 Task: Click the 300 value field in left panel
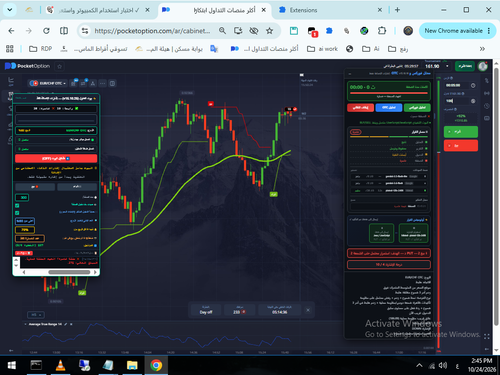click(x=22, y=197)
